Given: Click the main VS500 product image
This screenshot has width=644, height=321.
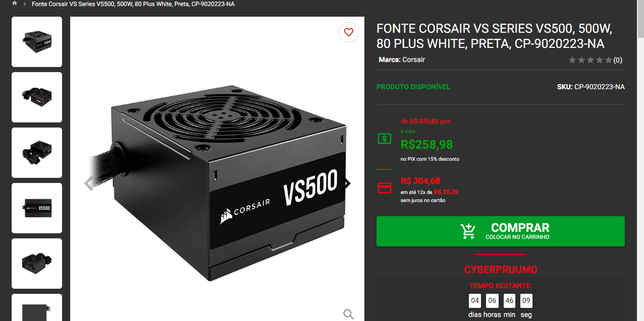Looking at the screenshot, I should pyautogui.click(x=217, y=184).
